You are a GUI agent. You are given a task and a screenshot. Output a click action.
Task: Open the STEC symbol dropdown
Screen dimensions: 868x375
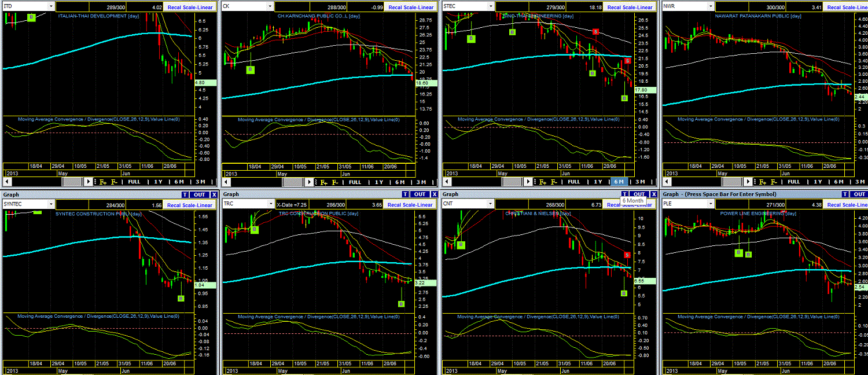point(490,6)
